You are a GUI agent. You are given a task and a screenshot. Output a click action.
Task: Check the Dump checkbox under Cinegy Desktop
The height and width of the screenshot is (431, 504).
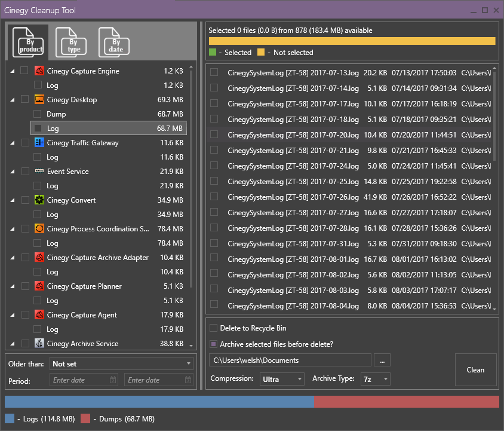tap(38, 114)
